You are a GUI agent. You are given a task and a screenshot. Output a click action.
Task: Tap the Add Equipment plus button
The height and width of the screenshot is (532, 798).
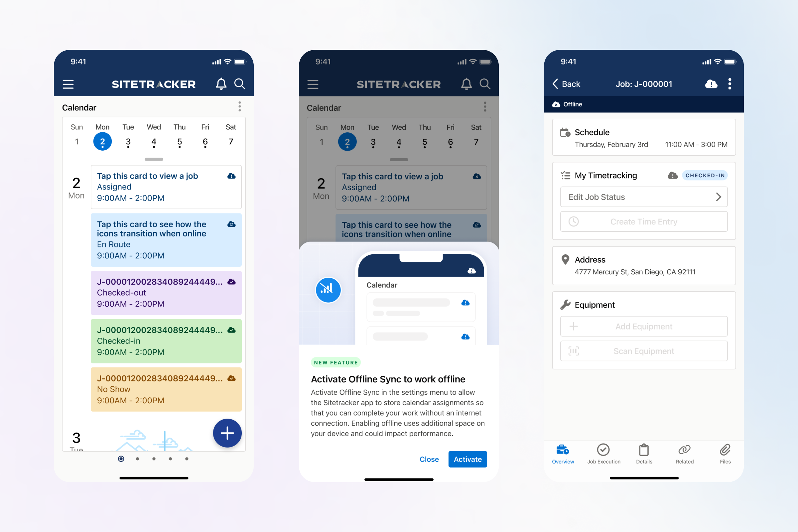[x=573, y=326]
